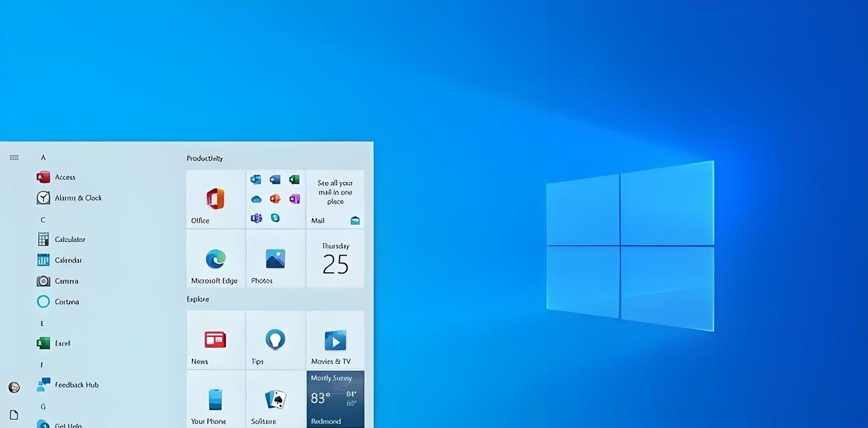Open the Office tile
The height and width of the screenshot is (428, 868).
tap(216, 199)
